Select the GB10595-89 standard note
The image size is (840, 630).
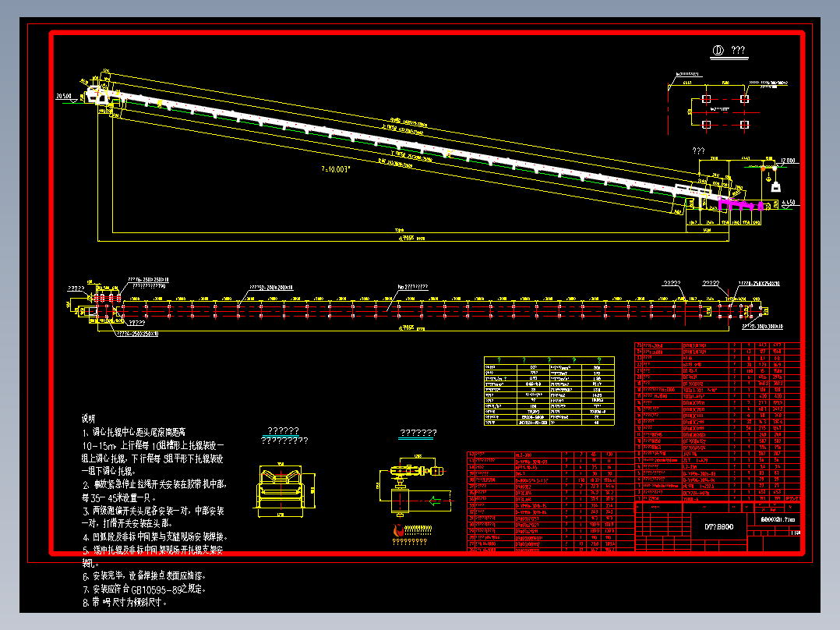[144, 589]
